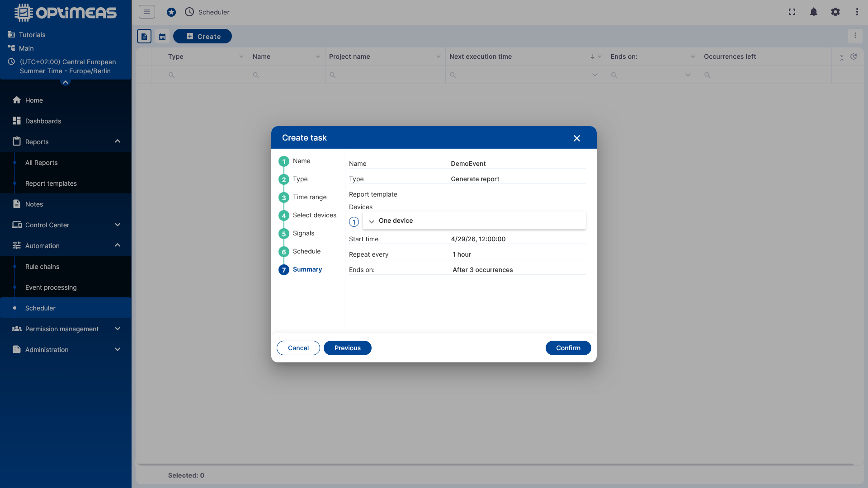The width and height of the screenshot is (868, 488).
Task: Switch to calendar view icon
Action: tap(162, 36)
